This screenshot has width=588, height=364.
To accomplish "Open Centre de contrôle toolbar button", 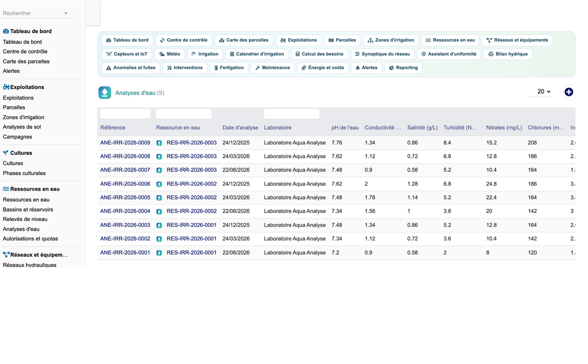I will point(184,40).
